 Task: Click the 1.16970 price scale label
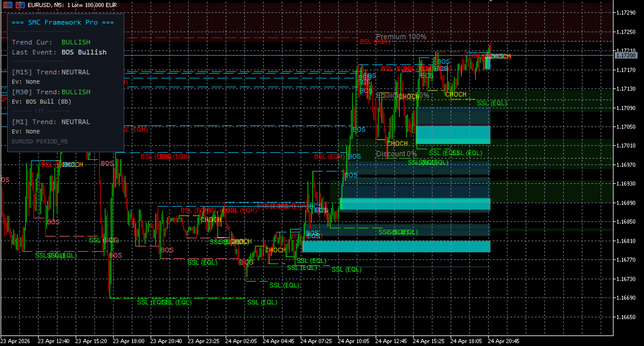pos(626,165)
